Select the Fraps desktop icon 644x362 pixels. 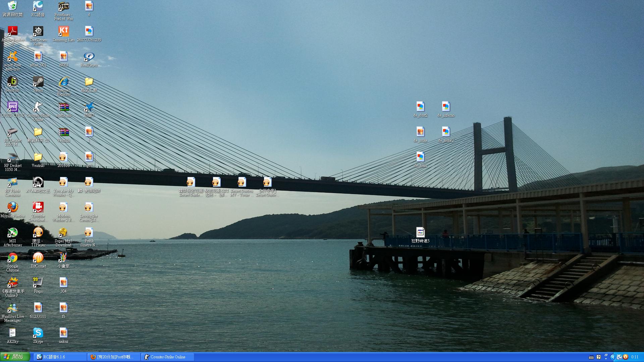[x=38, y=283]
